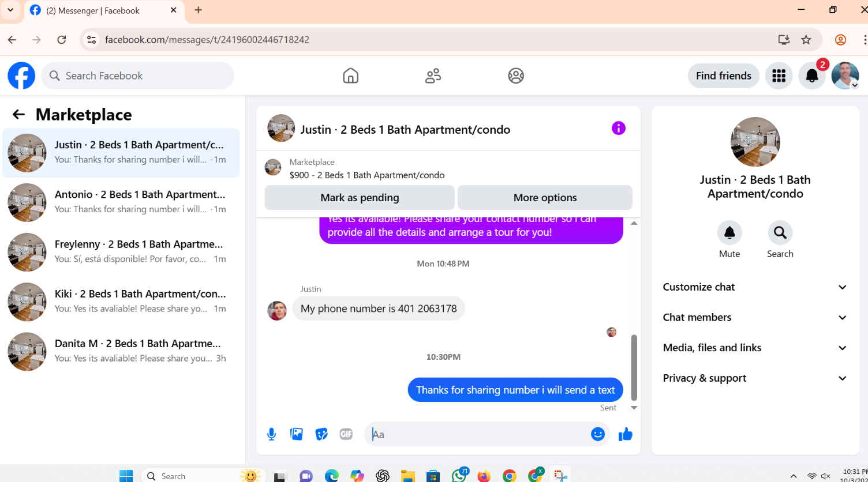Install app using the address bar icon
This screenshot has width=868, height=482.
click(x=783, y=40)
